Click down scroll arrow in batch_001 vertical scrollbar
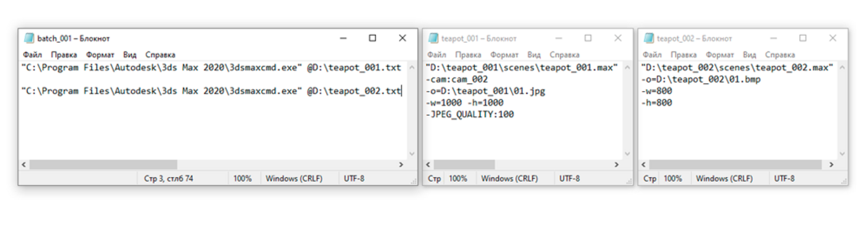868x225 pixels. click(412, 153)
